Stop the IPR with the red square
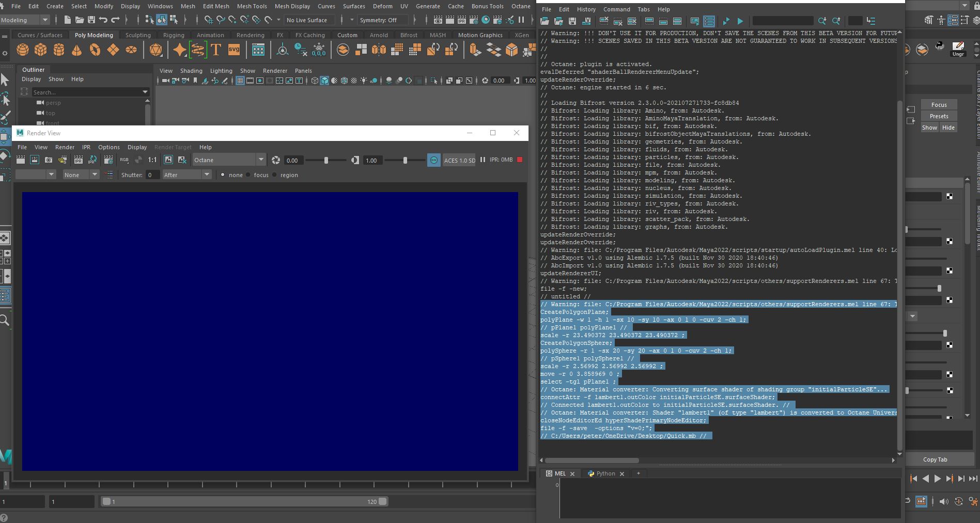The image size is (980, 523). point(520,160)
